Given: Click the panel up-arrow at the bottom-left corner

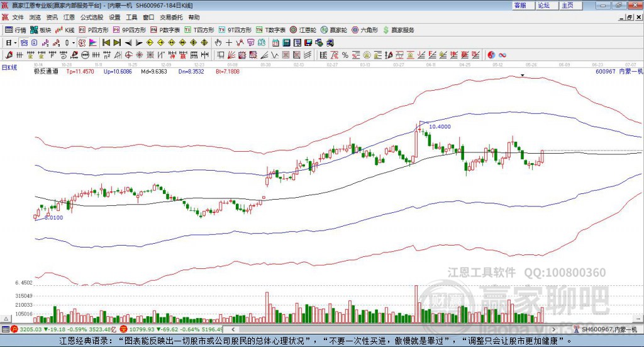Looking at the screenshot, I should 6,319.
